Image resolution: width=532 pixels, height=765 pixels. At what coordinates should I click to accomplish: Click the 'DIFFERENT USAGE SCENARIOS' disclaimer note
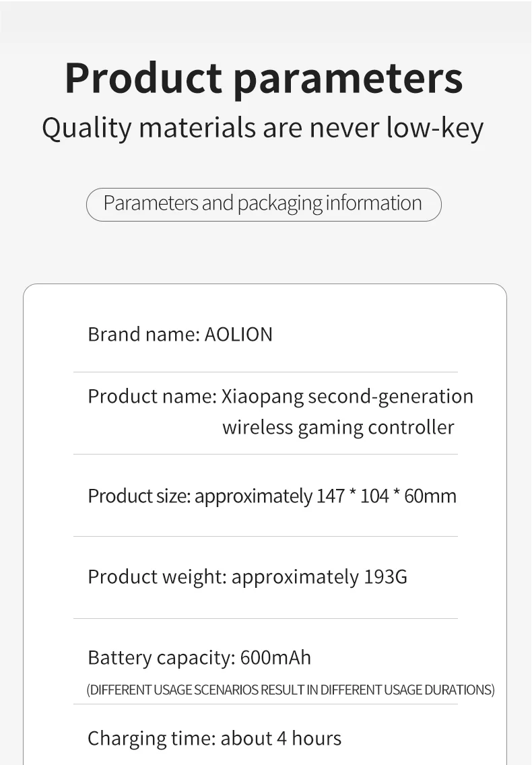(x=290, y=690)
